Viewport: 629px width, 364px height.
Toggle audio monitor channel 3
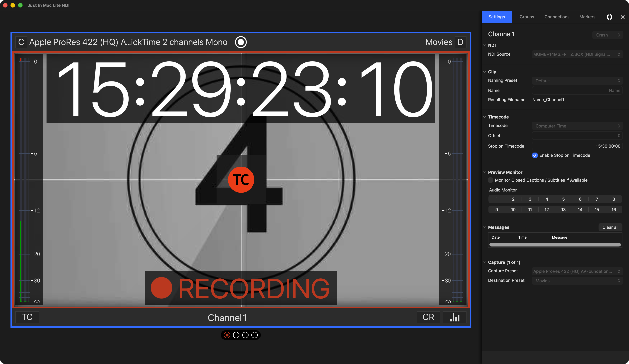530,199
